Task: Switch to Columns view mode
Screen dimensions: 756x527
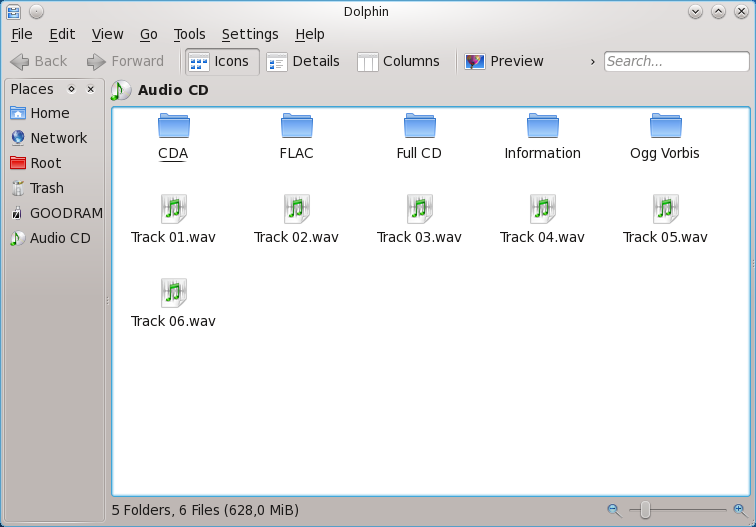Action: point(399,62)
